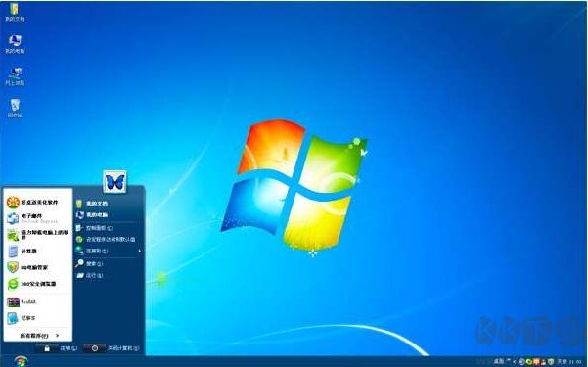
Task: Click the taskbar clock
Action: (x=575, y=362)
